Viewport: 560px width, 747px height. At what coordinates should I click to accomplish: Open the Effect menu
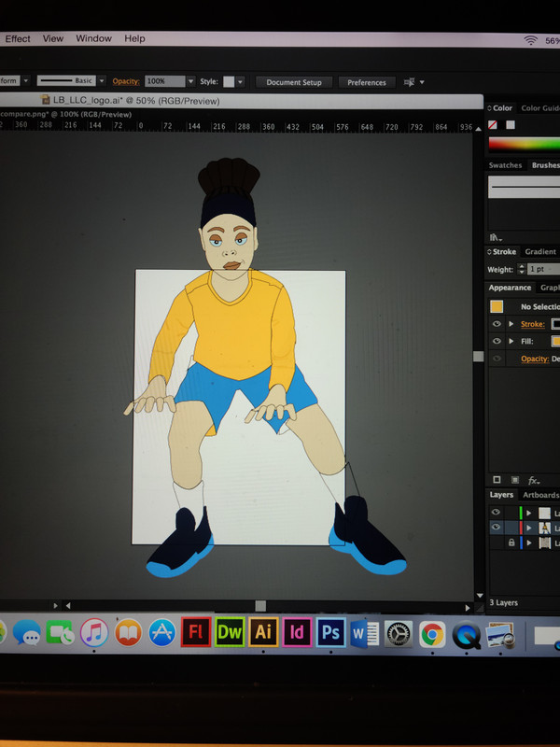click(18, 38)
